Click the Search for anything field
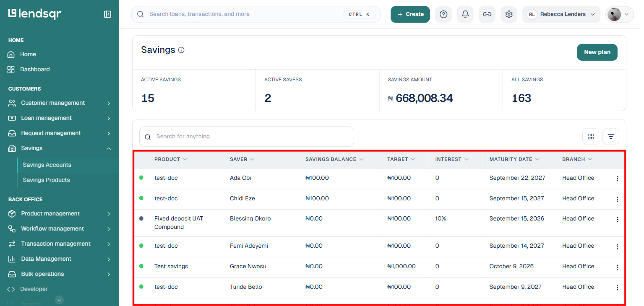 click(247, 137)
